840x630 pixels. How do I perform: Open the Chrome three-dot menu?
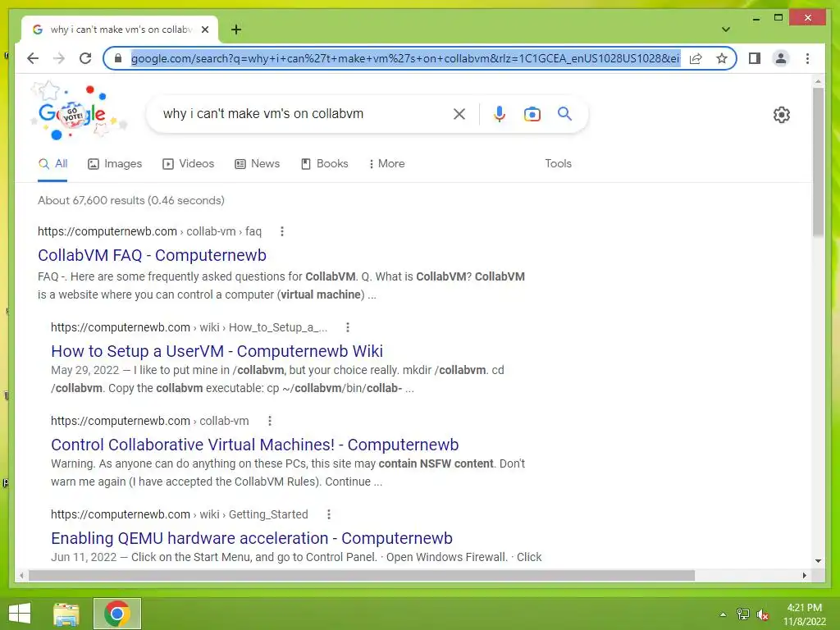click(x=807, y=58)
